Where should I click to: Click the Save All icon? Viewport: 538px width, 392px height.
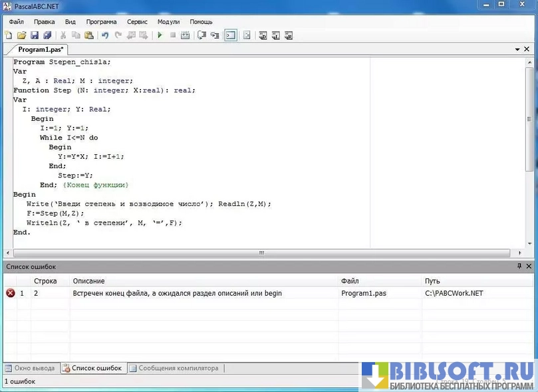(x=47, y=35)
